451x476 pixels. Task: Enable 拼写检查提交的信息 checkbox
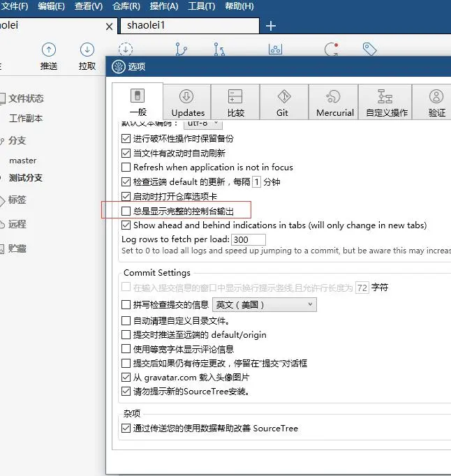tap(126, 304)
